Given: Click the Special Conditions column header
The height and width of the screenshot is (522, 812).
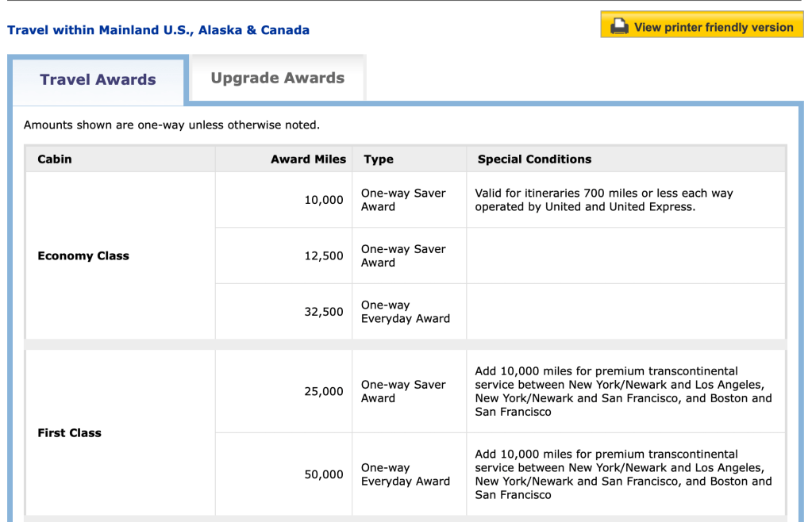Looking at the screenshot, I should [x=534, y=159].
